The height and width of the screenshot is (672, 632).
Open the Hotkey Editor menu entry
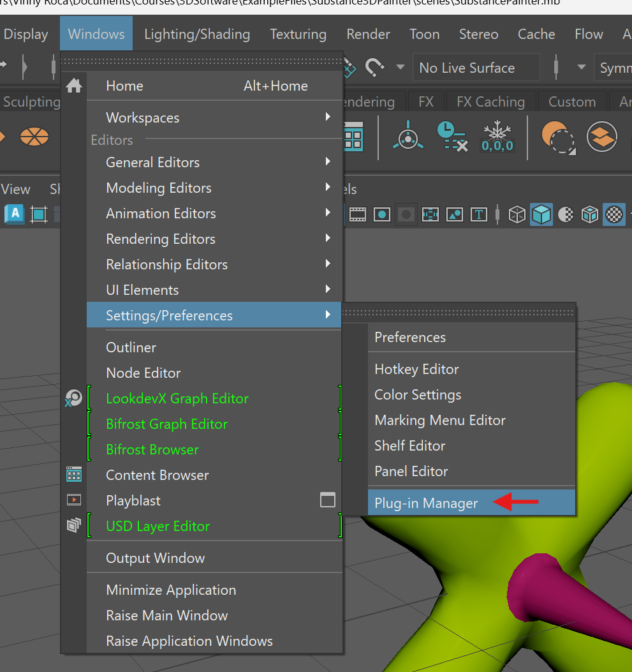tap(416, 369)
